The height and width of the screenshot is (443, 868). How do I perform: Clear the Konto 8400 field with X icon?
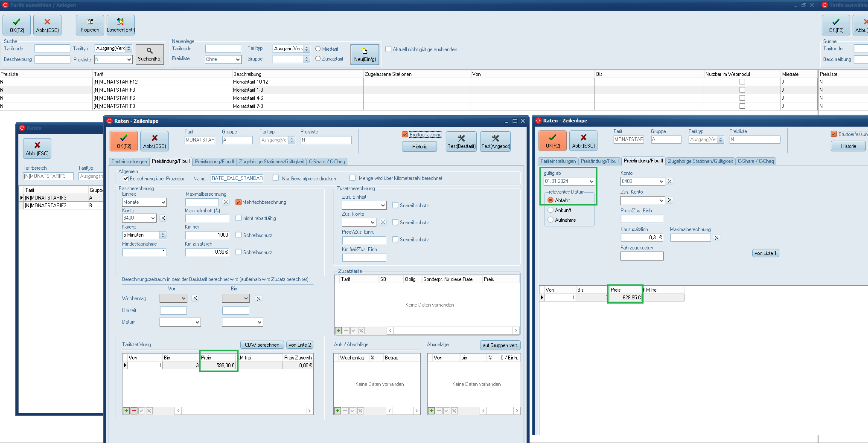pyautogui.click(x=163, y=218)
